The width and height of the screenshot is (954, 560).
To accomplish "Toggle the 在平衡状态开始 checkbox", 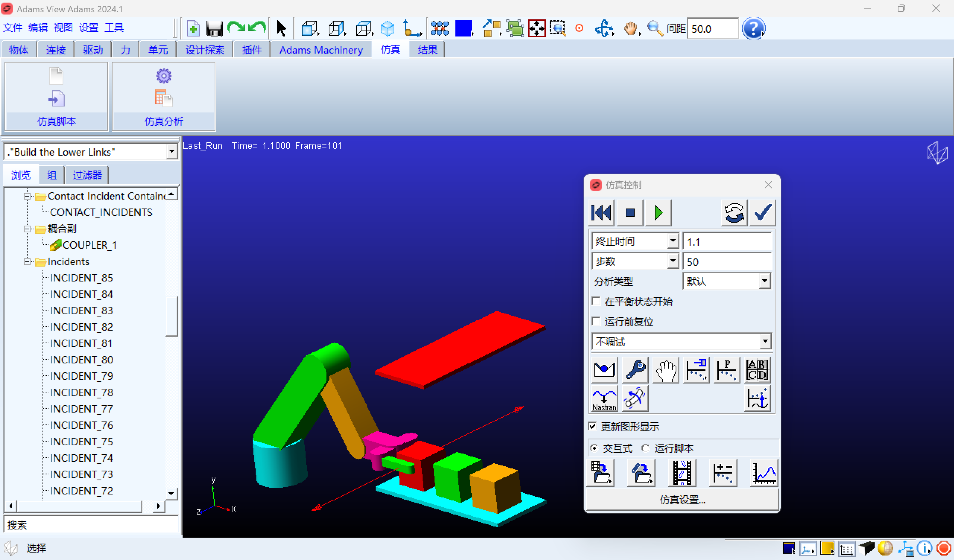I will [597, 301].
